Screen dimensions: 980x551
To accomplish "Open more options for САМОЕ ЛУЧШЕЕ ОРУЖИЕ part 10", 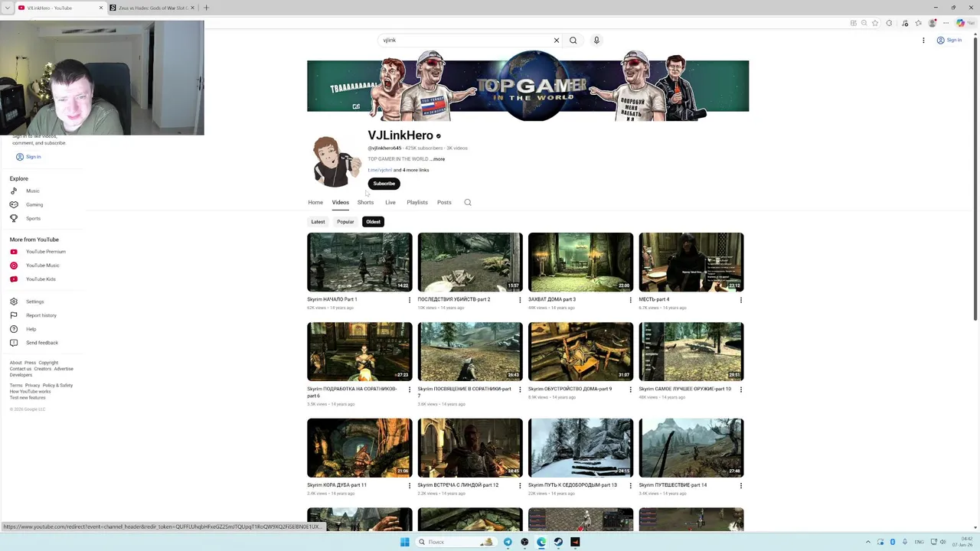I will click(741, 390).
